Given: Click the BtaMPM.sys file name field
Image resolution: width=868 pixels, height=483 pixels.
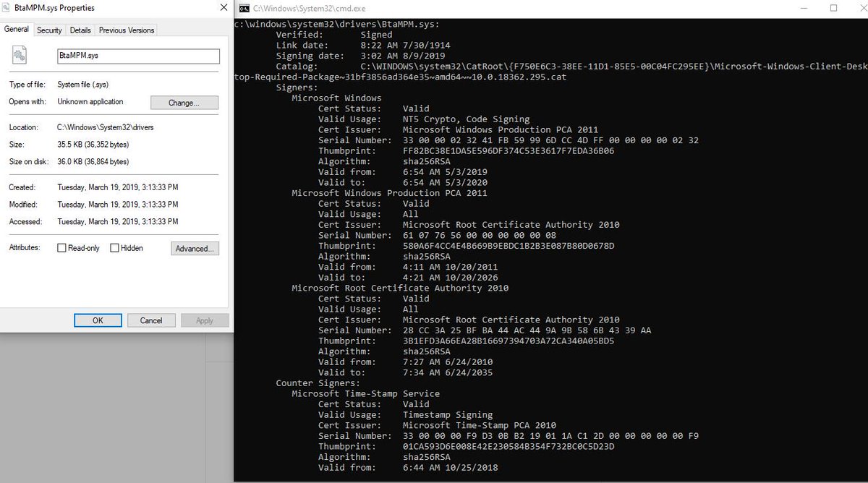Looking at the screenshot, I should pos(138,56).
